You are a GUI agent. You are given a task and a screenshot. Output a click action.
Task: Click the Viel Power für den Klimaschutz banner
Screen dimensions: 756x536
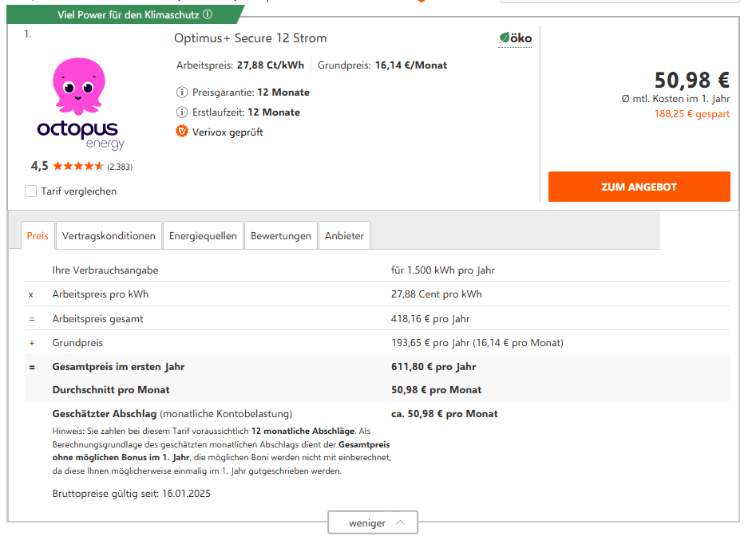[128, 14]
